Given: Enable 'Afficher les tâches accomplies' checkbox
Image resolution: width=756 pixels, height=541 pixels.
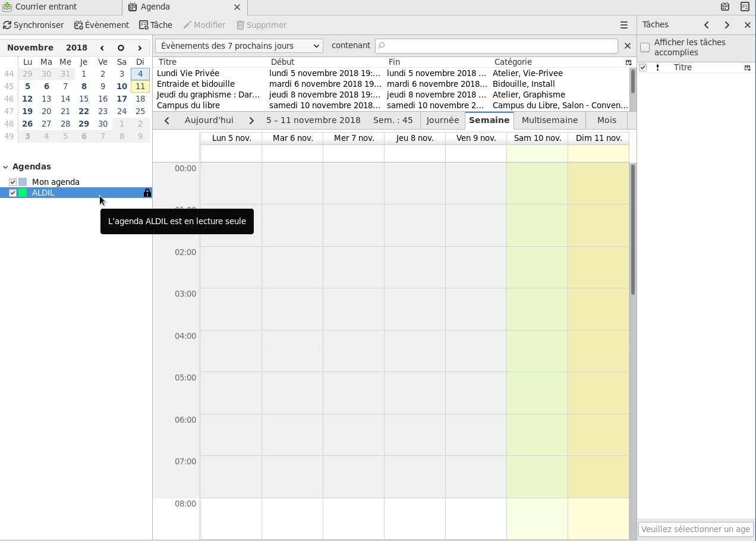Looking at the screenshot, I should tap(645, 48).
